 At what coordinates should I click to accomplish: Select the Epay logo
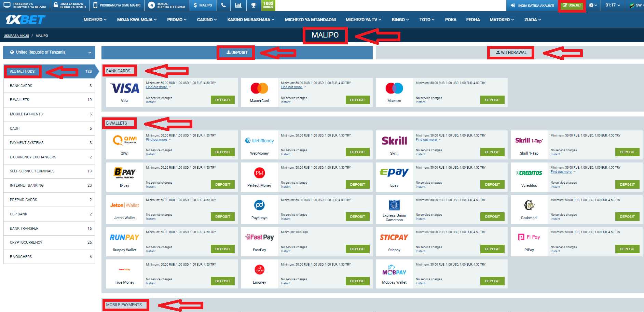394,172
